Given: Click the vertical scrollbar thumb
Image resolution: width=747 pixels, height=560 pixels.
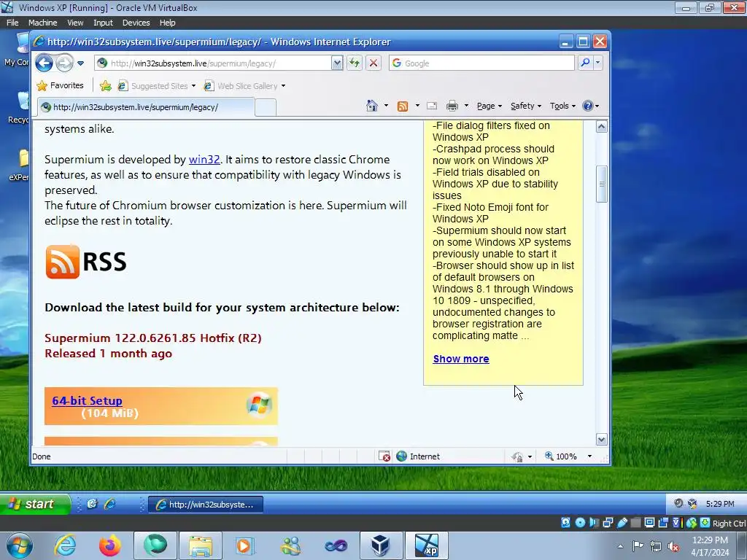Looking at the screenshot, I should [x=601, y=184].
